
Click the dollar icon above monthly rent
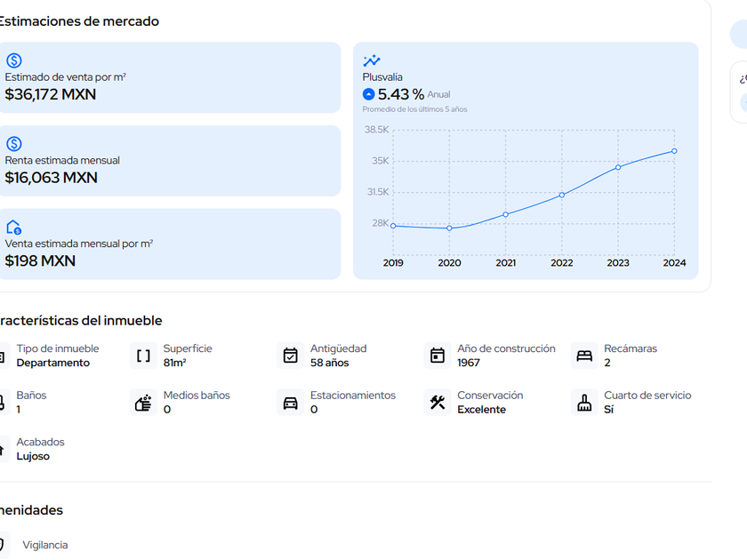coord(14,144)
